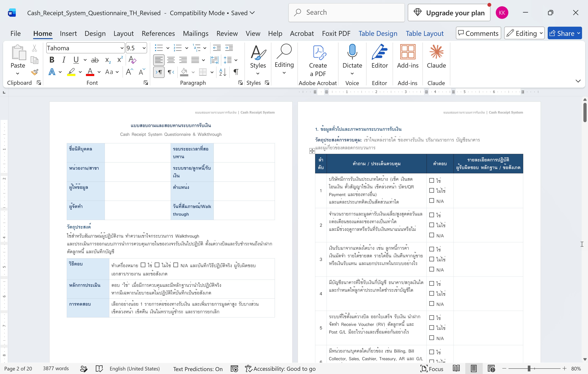Apply yellow text highlight color
The height and width of the screenshot is (374, 588).
pyautogui.click(x=71, y=72)
